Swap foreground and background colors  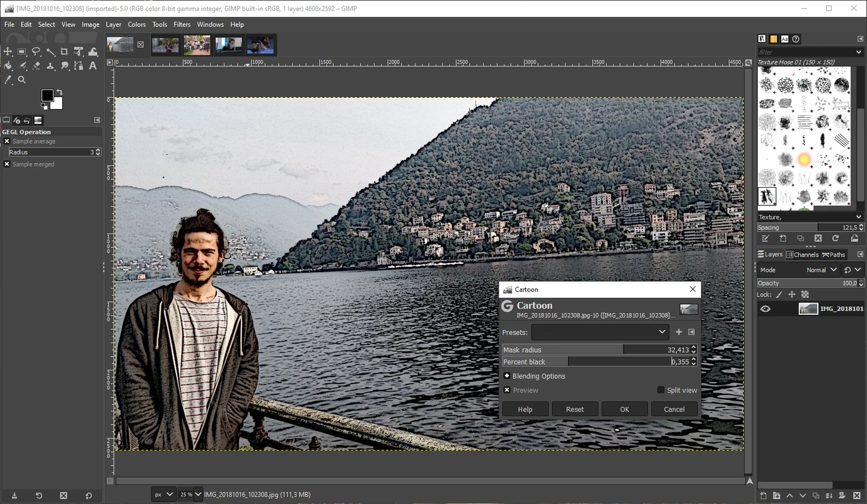click(x=59, y=92)
